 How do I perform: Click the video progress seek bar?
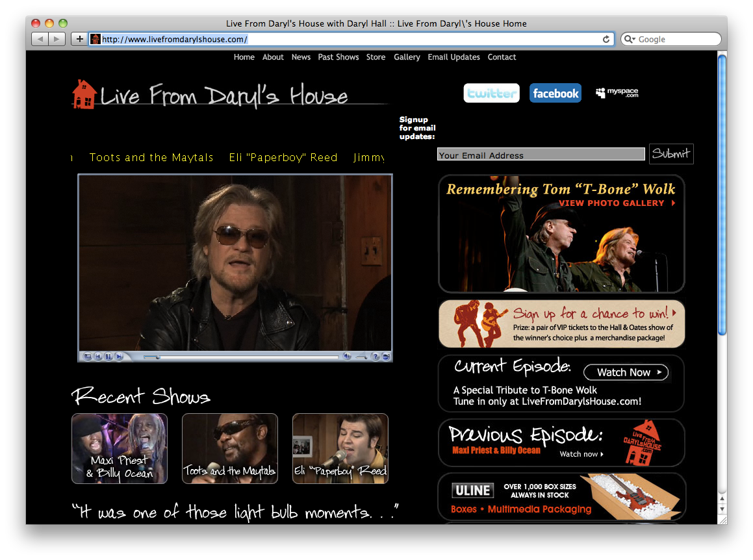pyautogui.click(x=240, y=357)
